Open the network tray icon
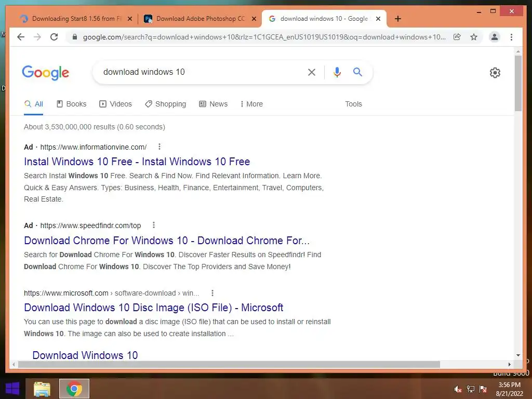532x399 pixels. [x=471, y=389]
